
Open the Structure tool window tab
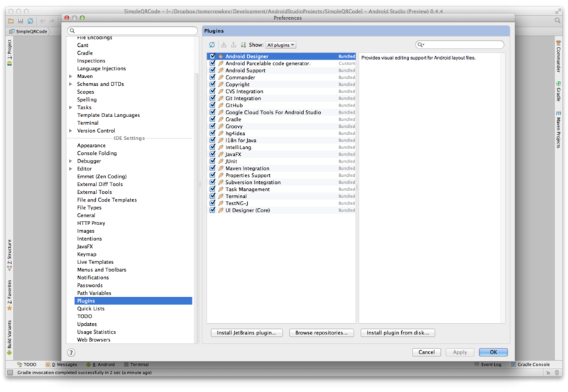[9, 255]
